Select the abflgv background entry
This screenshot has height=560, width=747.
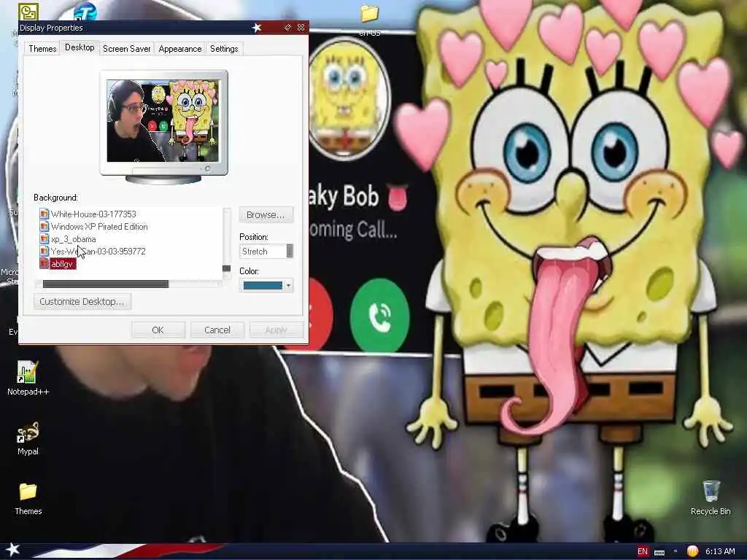coord(62,264)
